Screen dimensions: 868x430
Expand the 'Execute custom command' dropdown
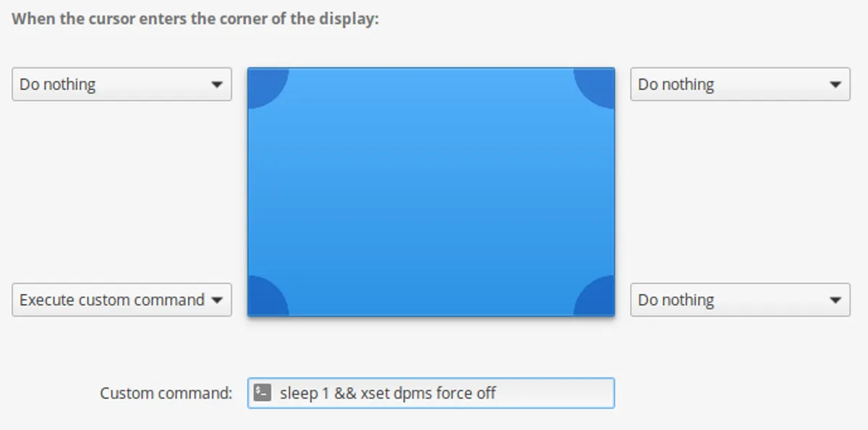(122, 300)
